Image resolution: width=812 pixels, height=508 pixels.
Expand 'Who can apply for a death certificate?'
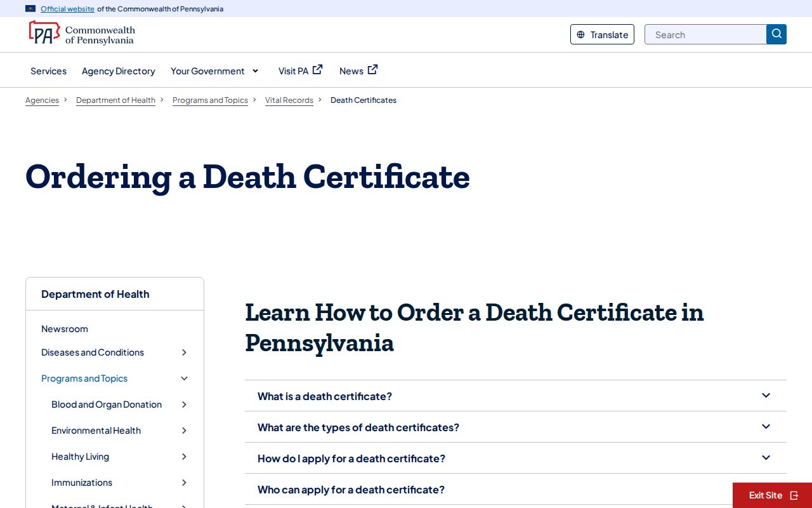[516, 489]
